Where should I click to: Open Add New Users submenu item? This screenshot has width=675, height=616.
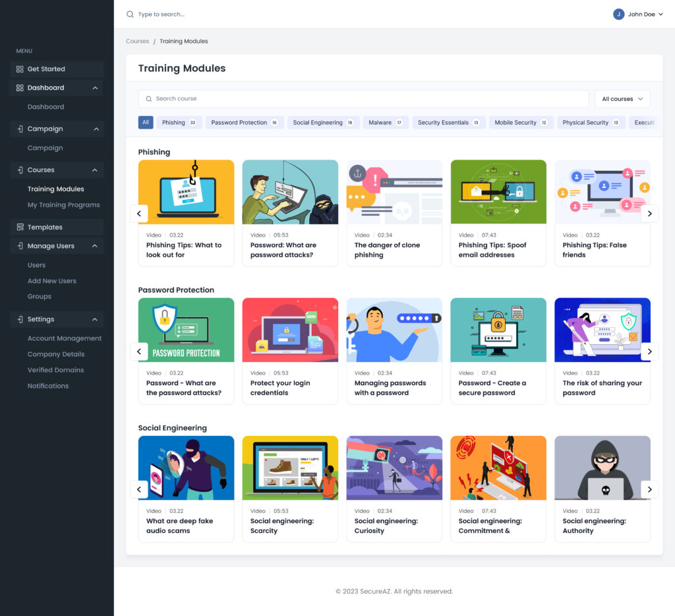[51, 281]
